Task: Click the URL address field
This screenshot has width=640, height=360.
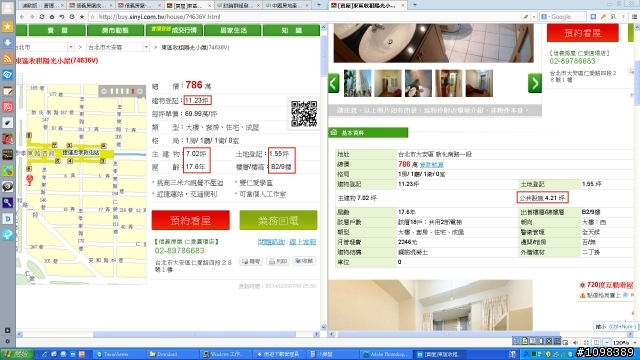Action: (309, 17)
